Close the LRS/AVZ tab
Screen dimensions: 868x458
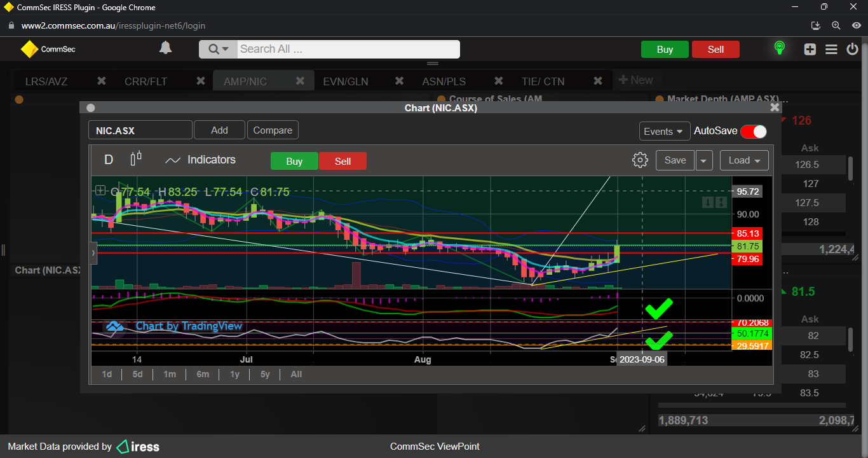pos(101,81)
